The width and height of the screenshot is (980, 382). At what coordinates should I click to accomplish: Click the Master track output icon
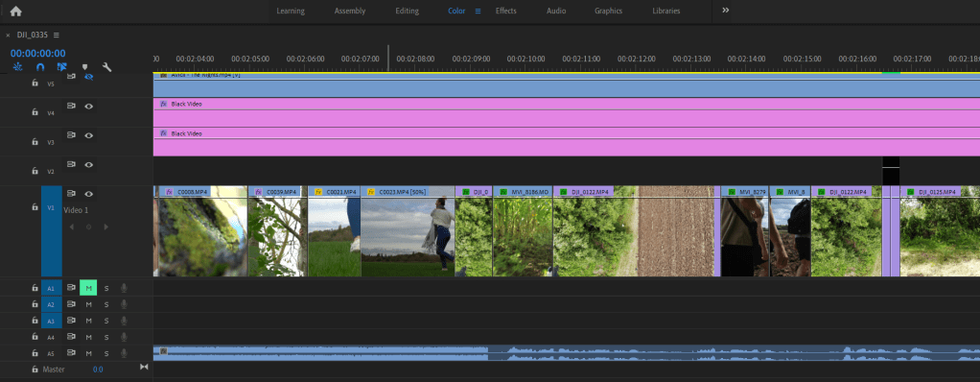point(144,367)
